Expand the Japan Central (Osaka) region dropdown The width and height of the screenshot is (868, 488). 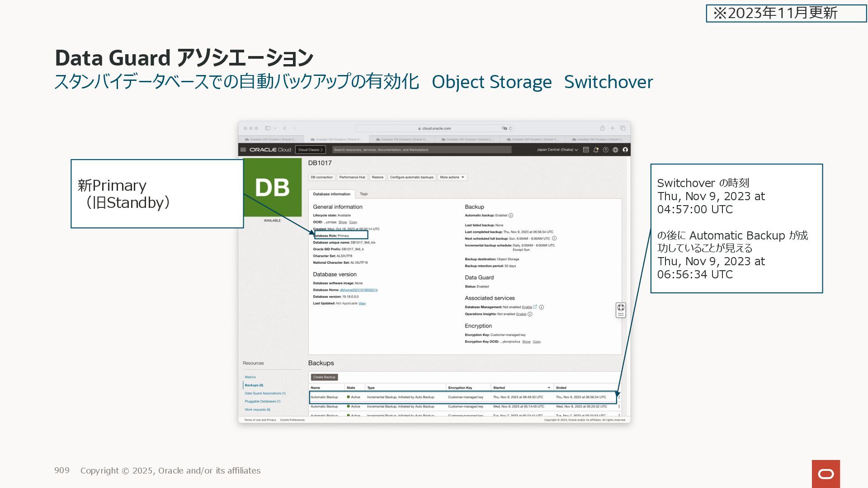[557, 150]
